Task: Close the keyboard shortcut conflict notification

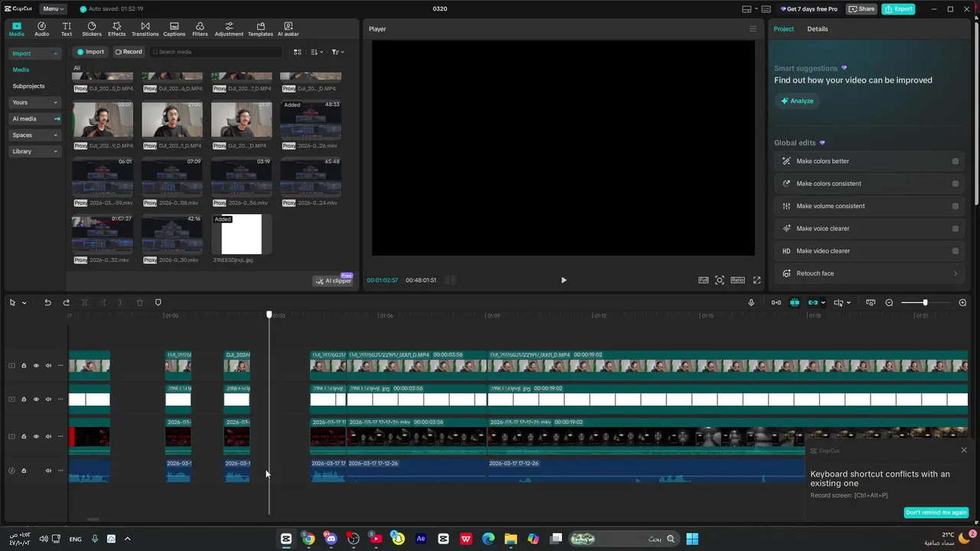Action: [x=964, y=450]
